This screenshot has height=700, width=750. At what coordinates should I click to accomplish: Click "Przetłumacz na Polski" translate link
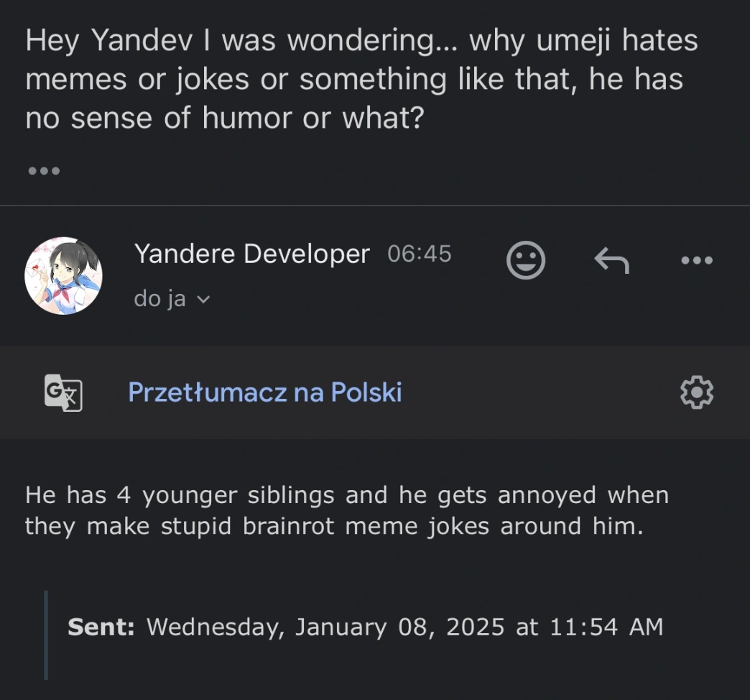[264, 392]
